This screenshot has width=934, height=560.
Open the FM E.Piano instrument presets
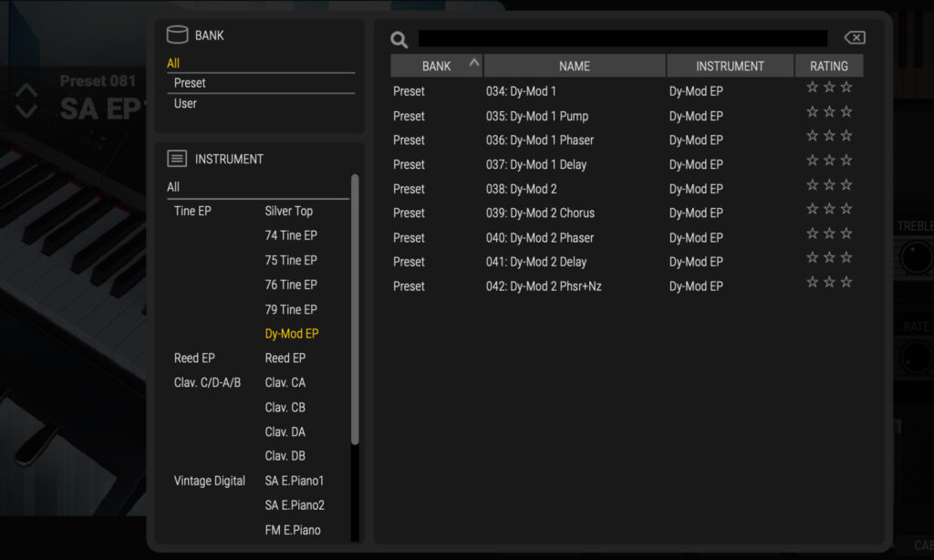pos(294,529)
